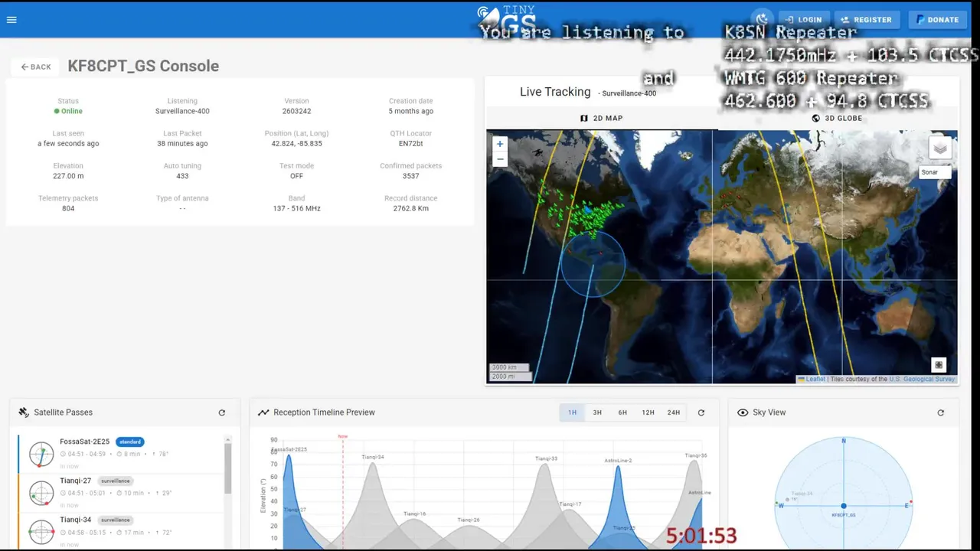The image size is (980, 551).
Task: Select the FossaSat-2E25 pass entry
Action: 121,454
